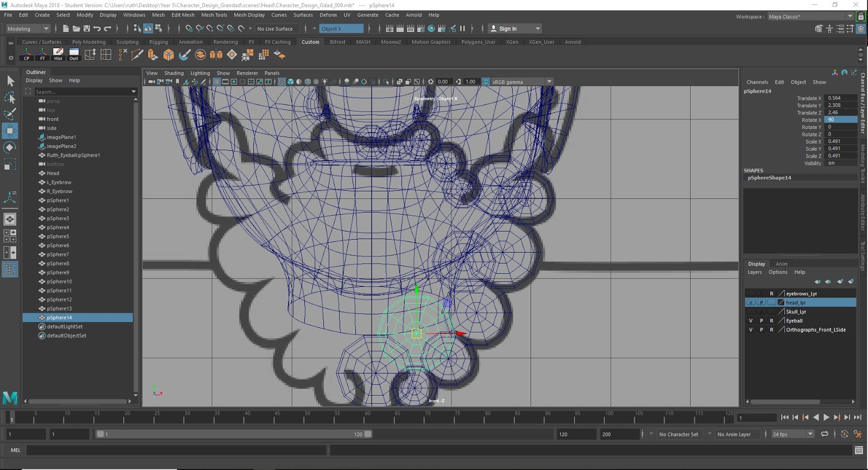Image resolution: width=868 pixels, height=470 pixels.
Task: Open the Arnold shelf tab
Action: (x=572, y=42)
